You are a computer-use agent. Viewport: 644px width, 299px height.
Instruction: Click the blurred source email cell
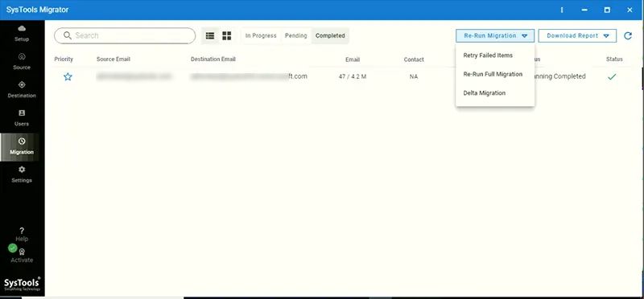coord(134,76)
